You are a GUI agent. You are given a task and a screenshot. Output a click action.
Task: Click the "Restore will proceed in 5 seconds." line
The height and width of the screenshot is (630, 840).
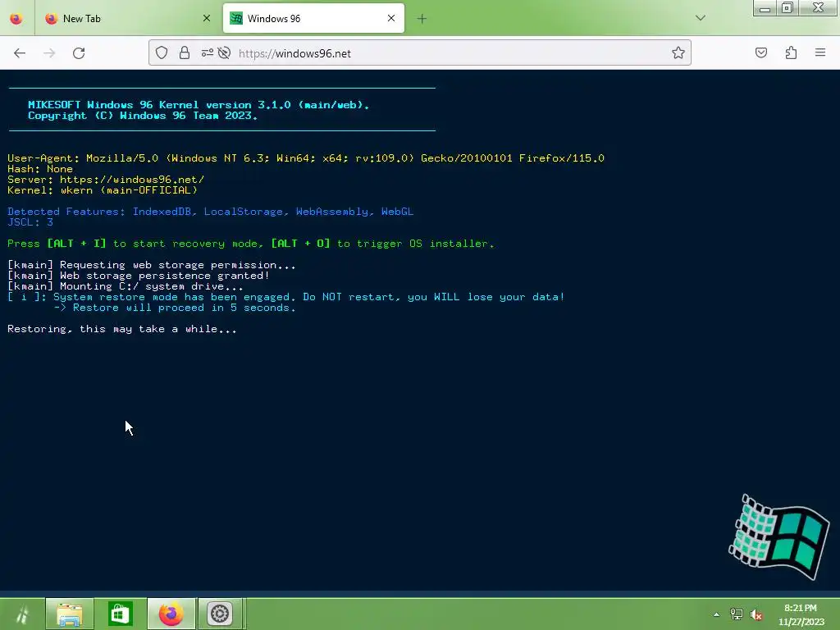(175, 308)
